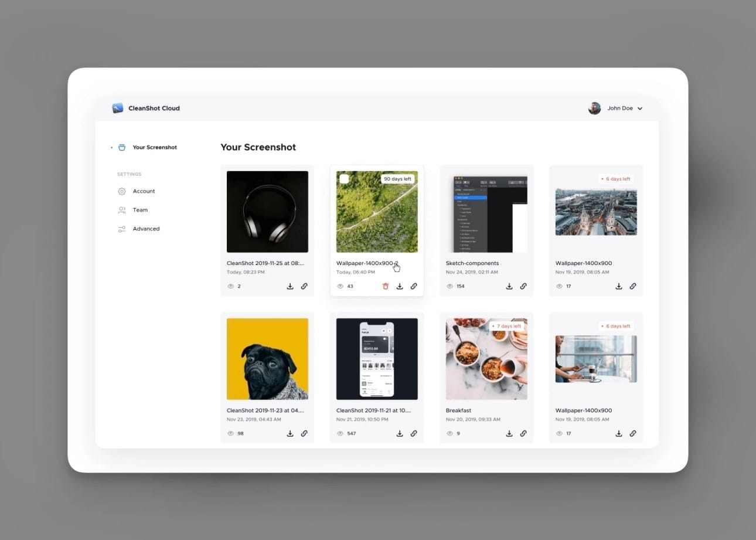
Task: Go to Account settings
Action: 144,191
